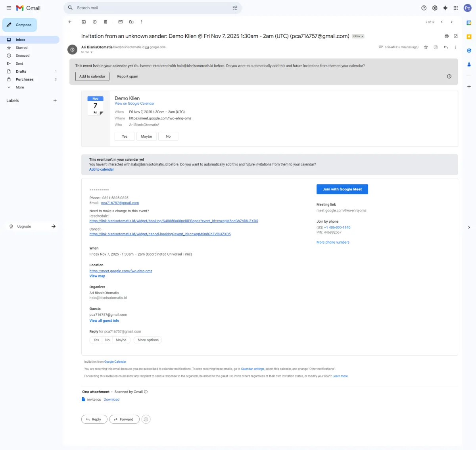
Task: Open Google Calendar side panel icon
Action: (x=469, y=23)
